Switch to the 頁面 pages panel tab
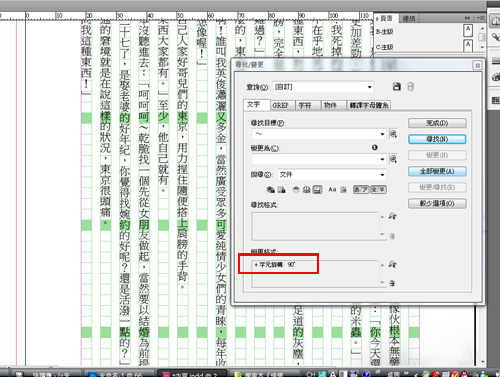Viewport: 500px width, 377px height. pyautogui.click(x=386, y=18)
